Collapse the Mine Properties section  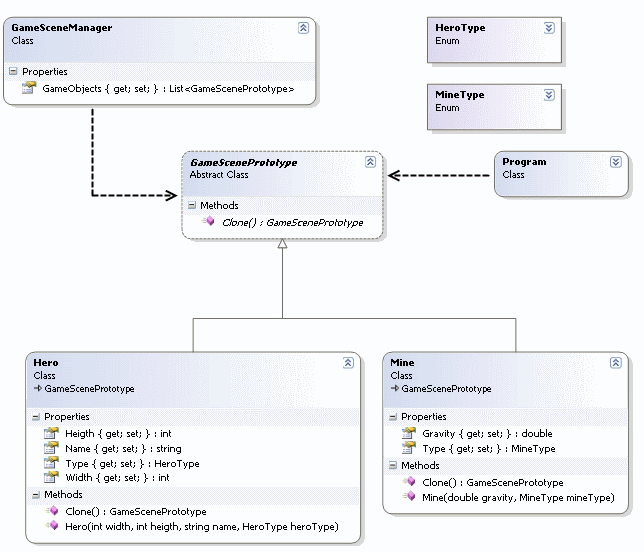click(x=393, y=417)
